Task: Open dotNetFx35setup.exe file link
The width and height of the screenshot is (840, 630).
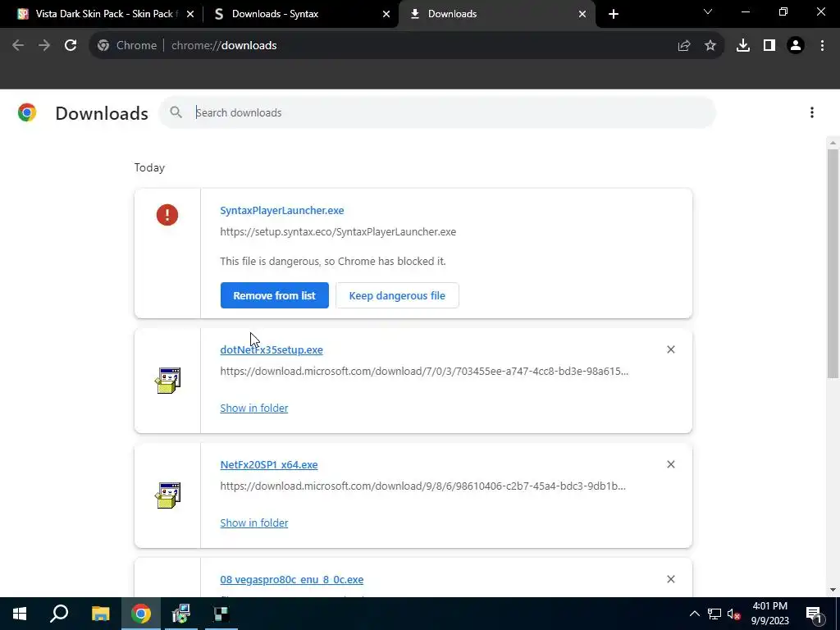Action: [x=272, y=349]
